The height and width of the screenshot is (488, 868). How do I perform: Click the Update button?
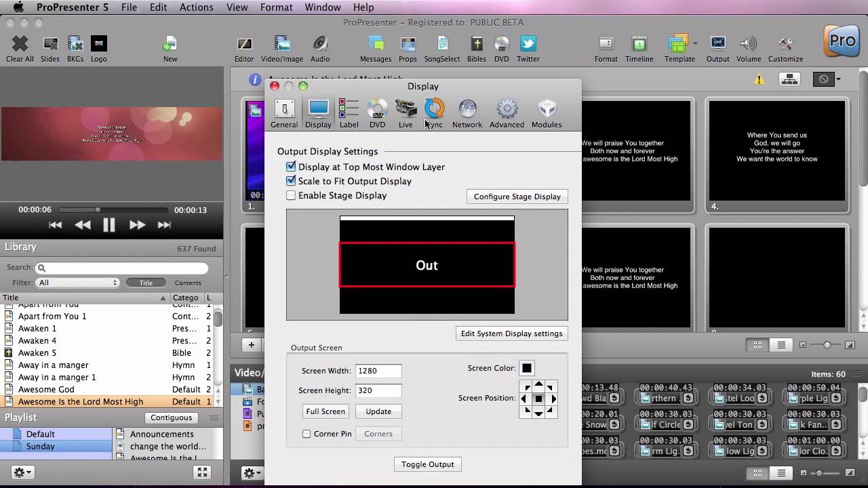[378, 411]
